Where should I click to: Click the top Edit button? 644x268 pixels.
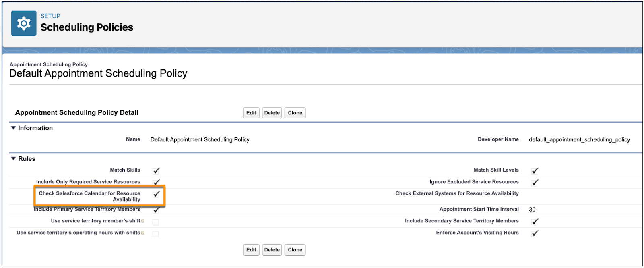(x=251, y=113)
